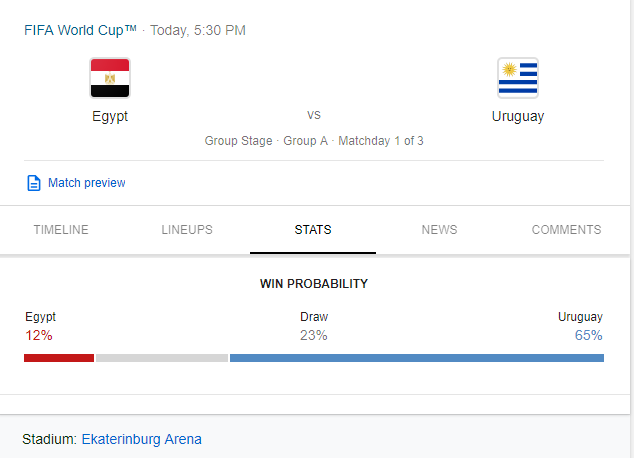Click the Draw 23% percentage

pyautogui.click(x=314, y=335)
